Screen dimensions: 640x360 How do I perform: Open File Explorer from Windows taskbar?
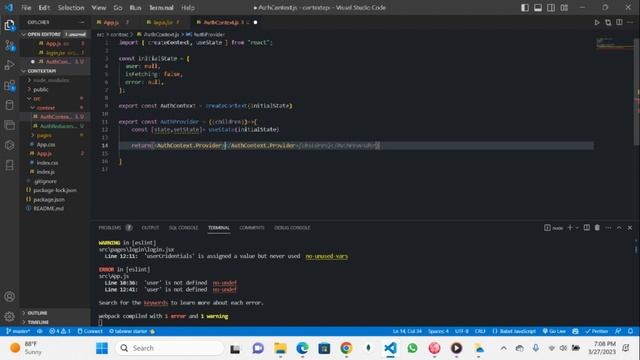pos(280,348)
